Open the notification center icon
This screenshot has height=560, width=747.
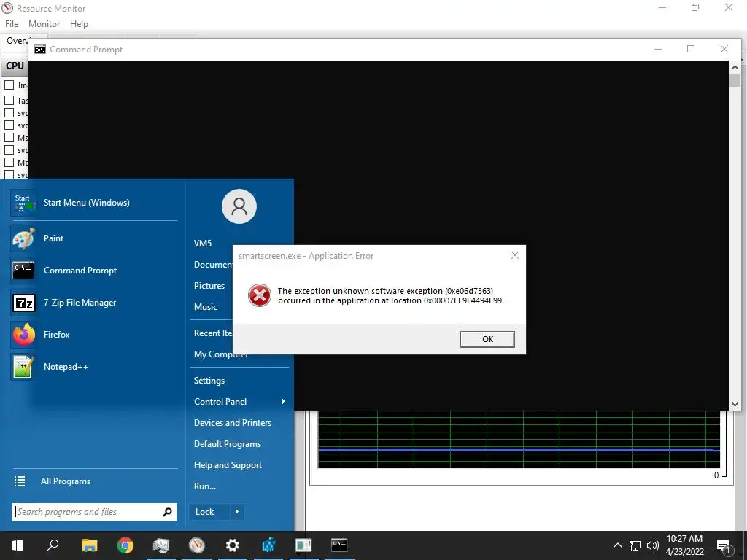(724, 546)
